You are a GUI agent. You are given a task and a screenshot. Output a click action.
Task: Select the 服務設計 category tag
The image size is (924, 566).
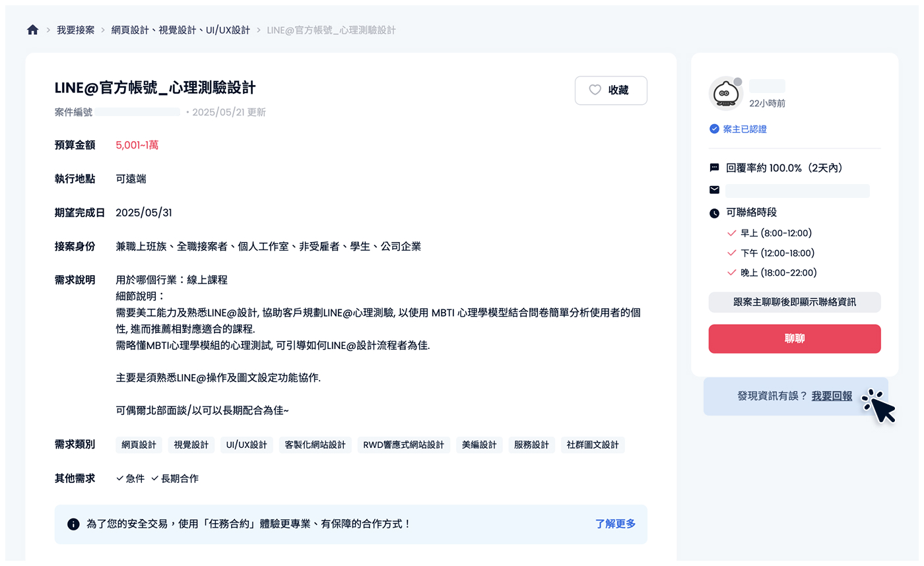coord(531,445)
